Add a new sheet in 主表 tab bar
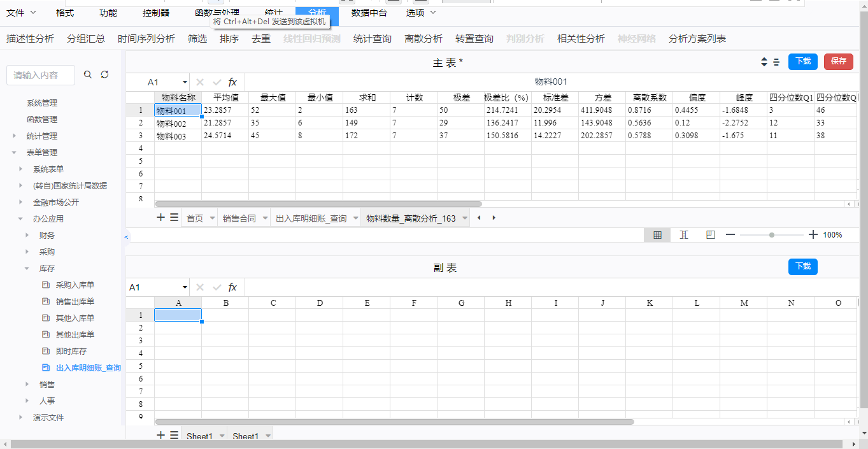The width and height of the screenshot is (868, 449). click(x=161, y=218)
